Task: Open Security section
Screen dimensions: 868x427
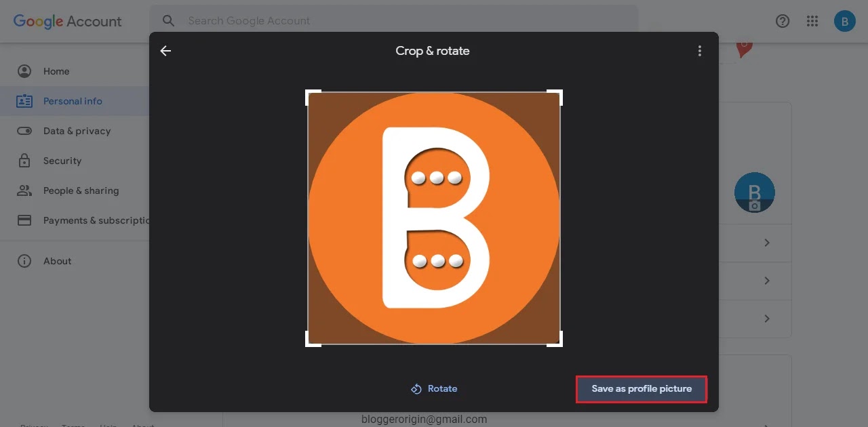Action: 62,161
